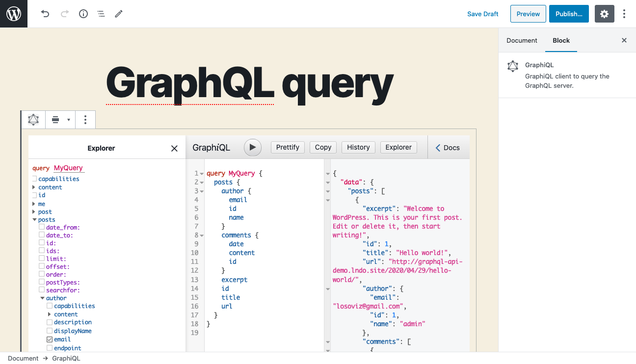Open query History
Image resolution: width=636 pixels, height=364 pixels.
358,147
